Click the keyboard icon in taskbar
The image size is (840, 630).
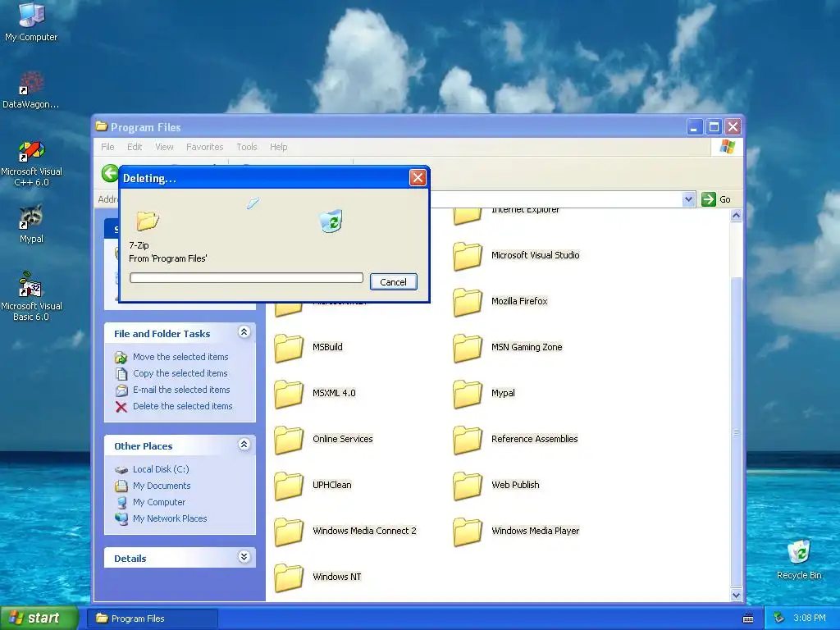pyautogui.click(x=748, y=619)
